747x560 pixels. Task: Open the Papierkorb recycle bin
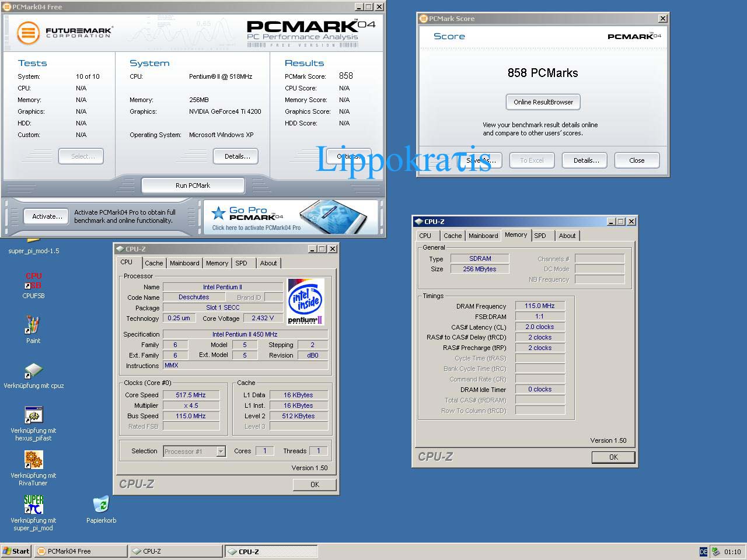point(101,509)
